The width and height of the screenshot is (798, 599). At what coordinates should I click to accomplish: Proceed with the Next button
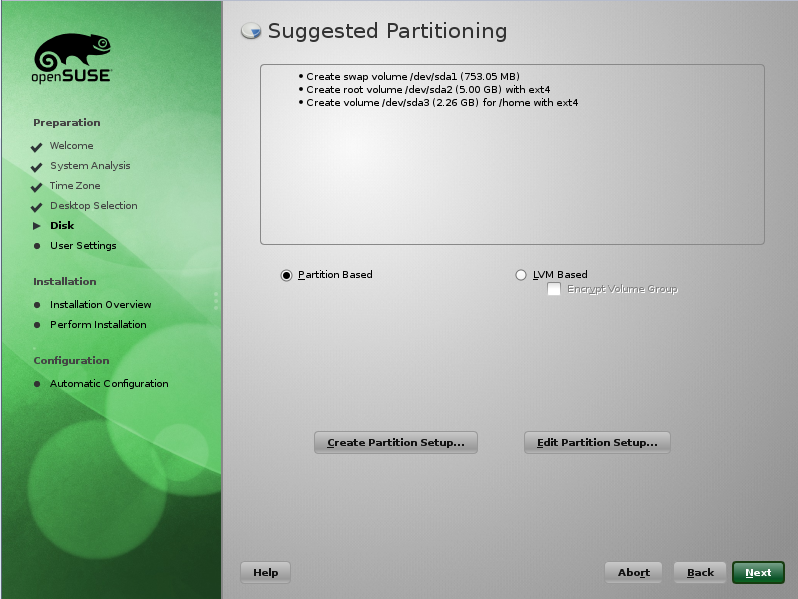[x=758, y=573]
